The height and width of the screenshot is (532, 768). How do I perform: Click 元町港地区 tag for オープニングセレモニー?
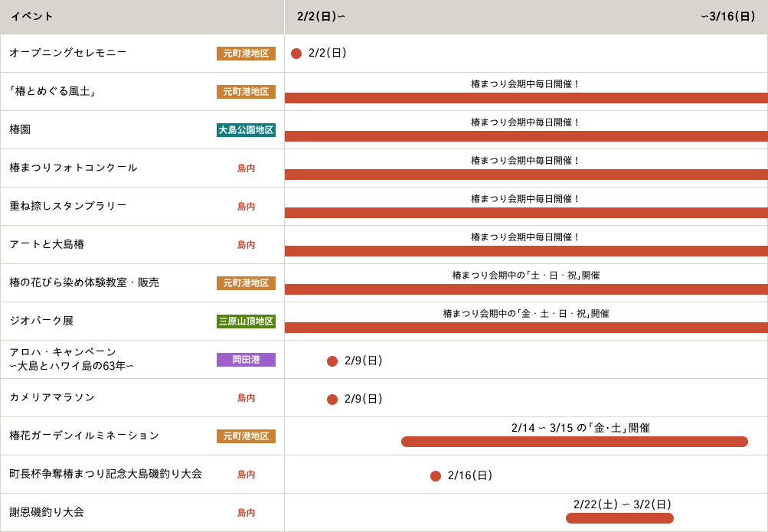[246, 54]
